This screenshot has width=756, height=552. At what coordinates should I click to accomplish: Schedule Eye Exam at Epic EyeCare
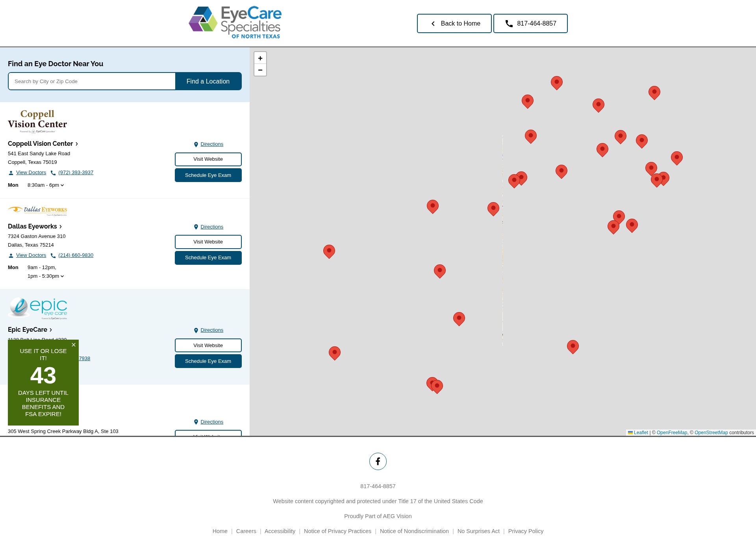tap(208, 361)
